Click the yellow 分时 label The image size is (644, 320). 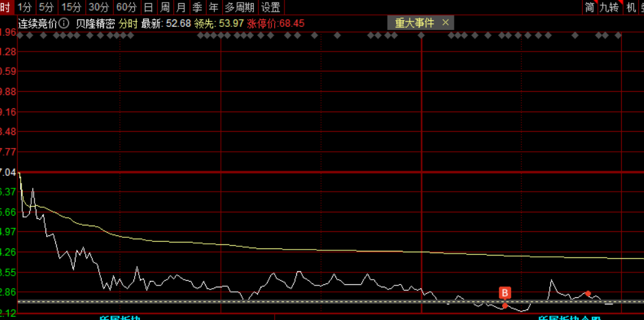coord(128,23)
